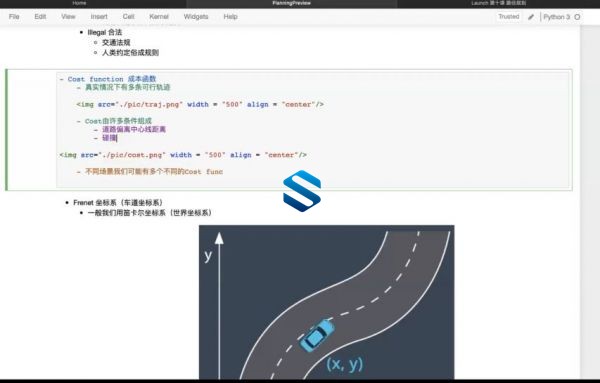Switch to the Home browser tab
The width and height of the screenshot is (600, 383).
pyautogui.click(x=79, y=3)
